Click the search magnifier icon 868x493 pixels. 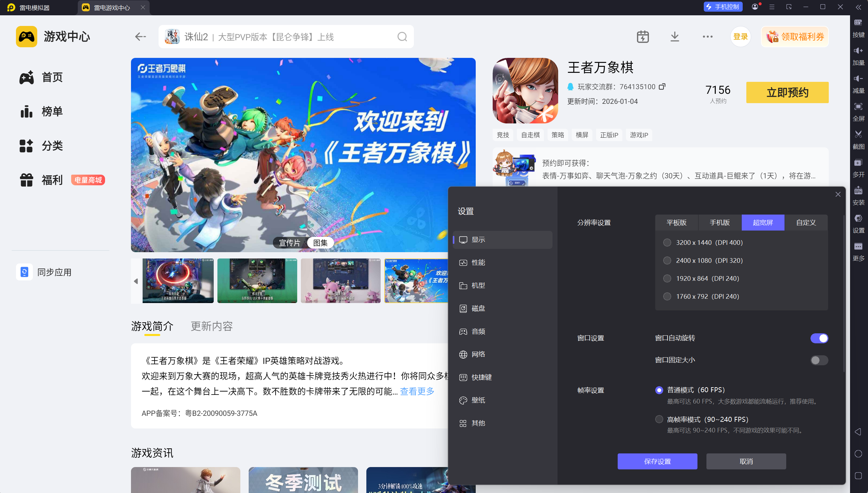[402, 37]
